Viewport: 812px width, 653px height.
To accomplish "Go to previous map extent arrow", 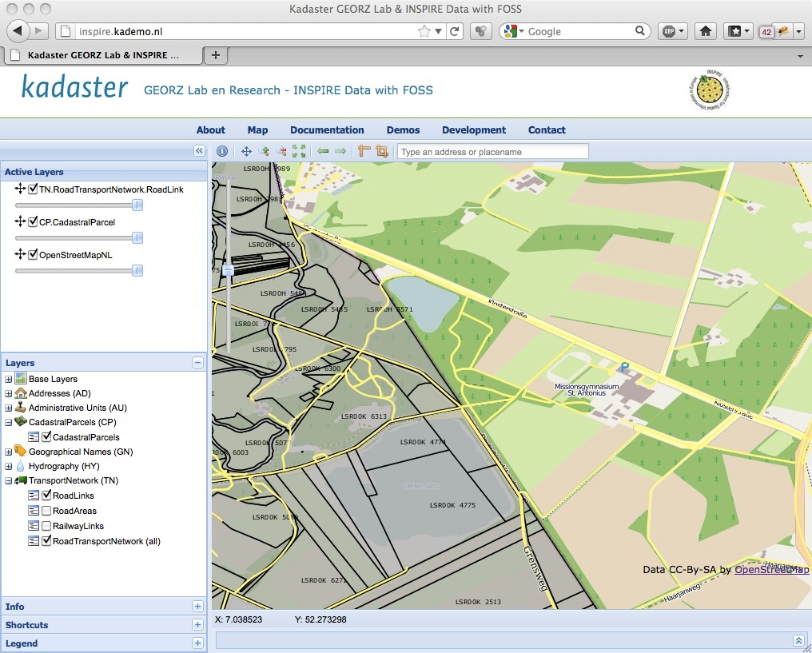I will 323,151.
